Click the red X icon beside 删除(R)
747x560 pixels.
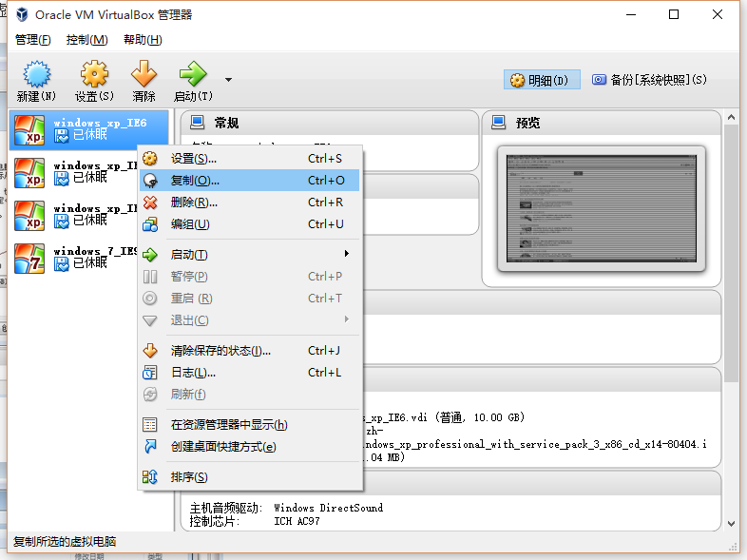point(150,203)
